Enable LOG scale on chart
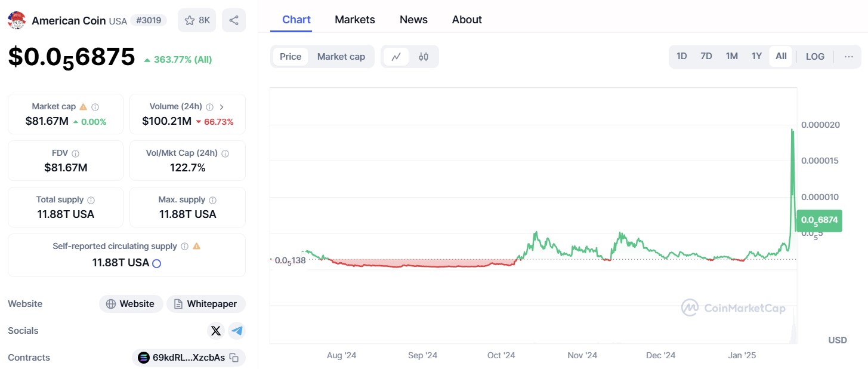Image resolution: width=868 pixels, height=369 pixels. point(815,57)
